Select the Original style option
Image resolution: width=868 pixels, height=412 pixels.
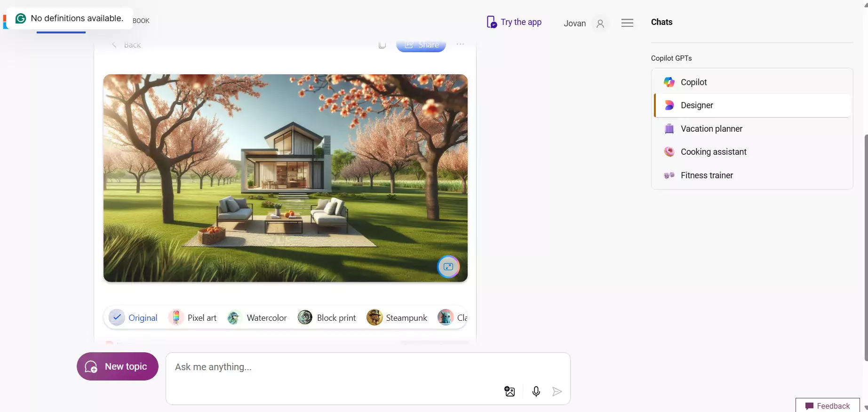(134, 317)
